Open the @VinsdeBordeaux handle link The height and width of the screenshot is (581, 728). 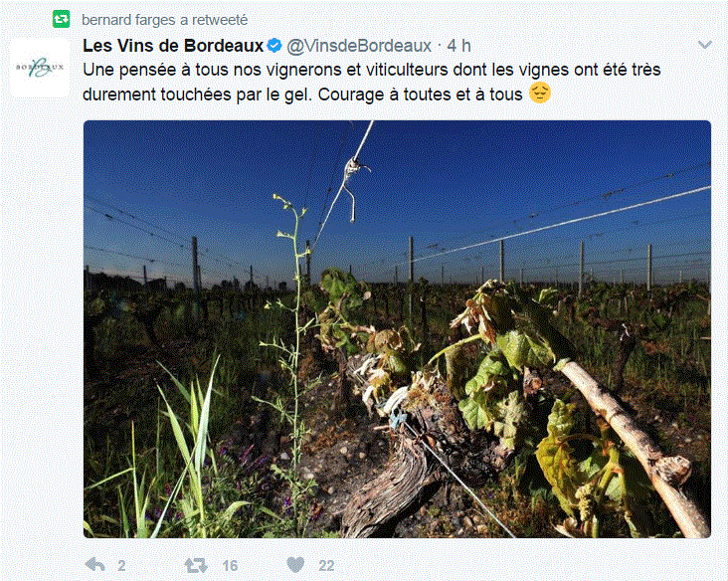click(x=359, y=46)
